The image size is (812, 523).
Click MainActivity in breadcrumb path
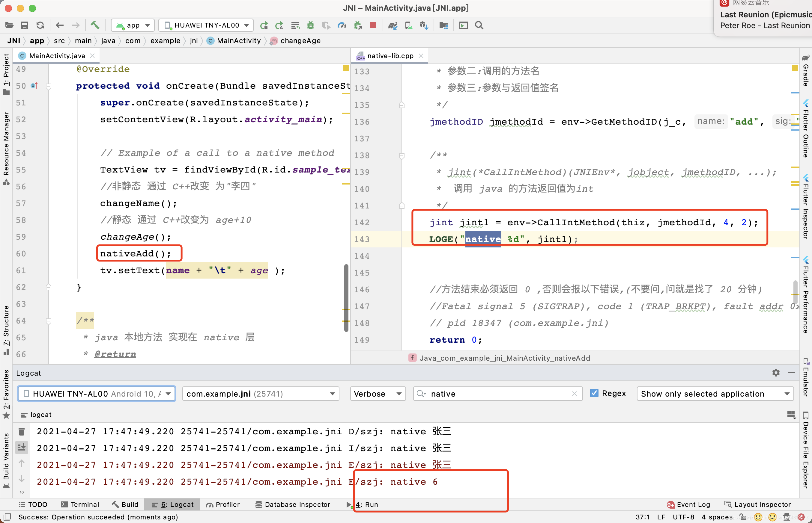238,41
